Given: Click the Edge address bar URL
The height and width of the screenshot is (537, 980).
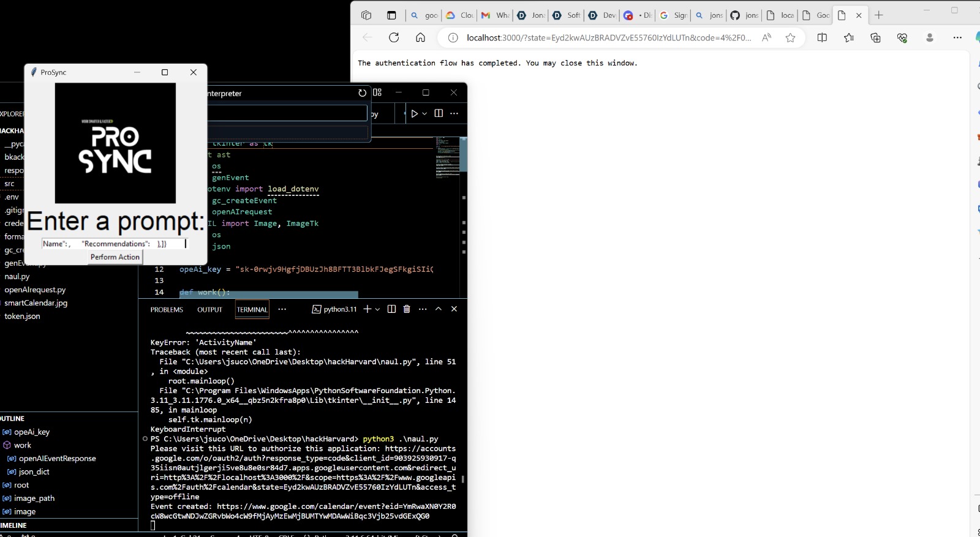Looking at the screenshot, I should pyautogui.click(x=609, y=38).
